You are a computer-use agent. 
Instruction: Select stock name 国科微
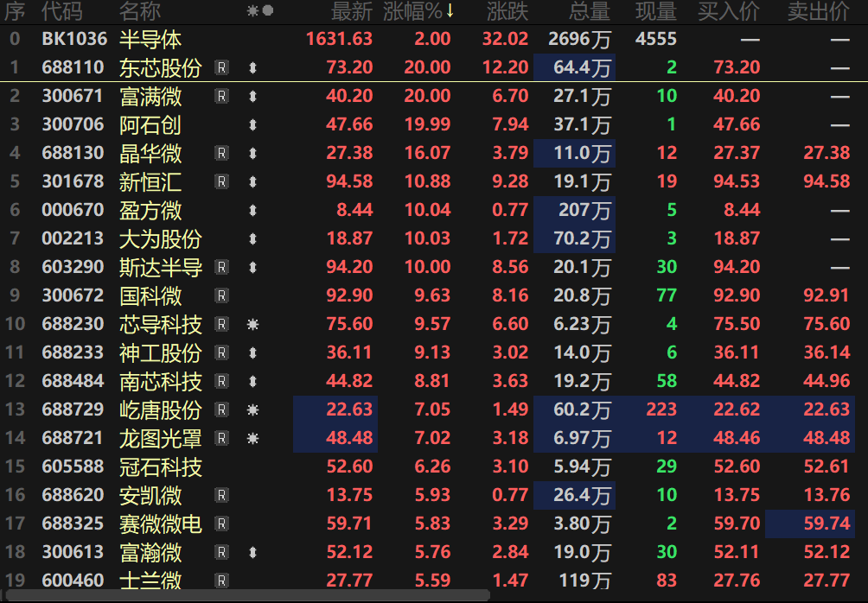150,296
